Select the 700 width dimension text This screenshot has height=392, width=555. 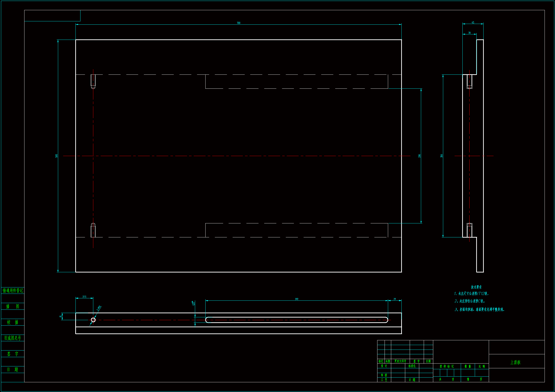239,23
